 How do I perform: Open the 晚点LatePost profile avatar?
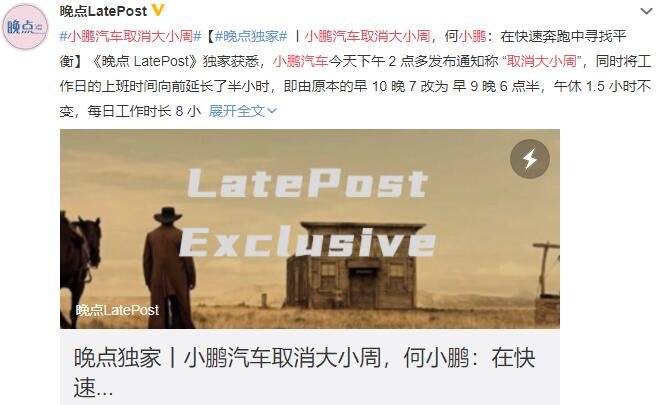pyautogui.click(x=25, y=26)
